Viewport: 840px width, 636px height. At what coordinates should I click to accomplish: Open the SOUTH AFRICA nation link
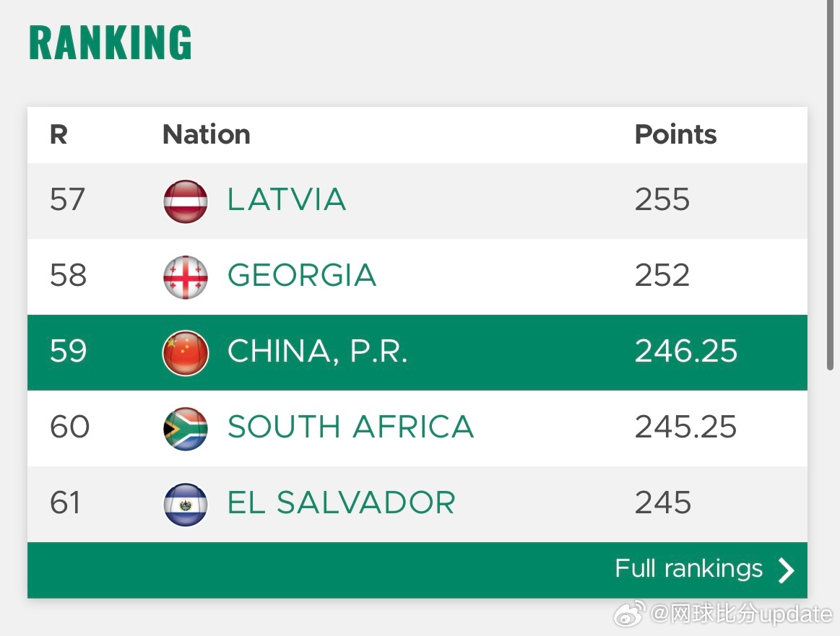click(x=350, y=427)
